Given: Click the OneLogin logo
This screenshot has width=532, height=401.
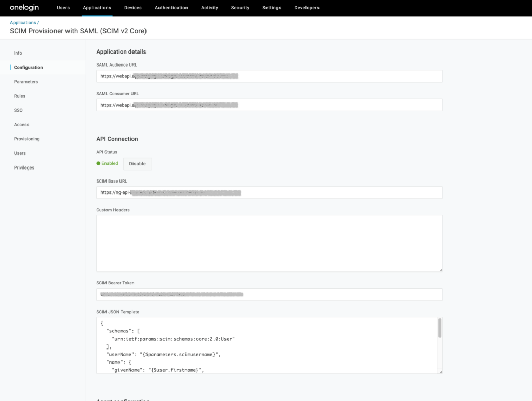Looking at the screenshot, I should 24,7.
